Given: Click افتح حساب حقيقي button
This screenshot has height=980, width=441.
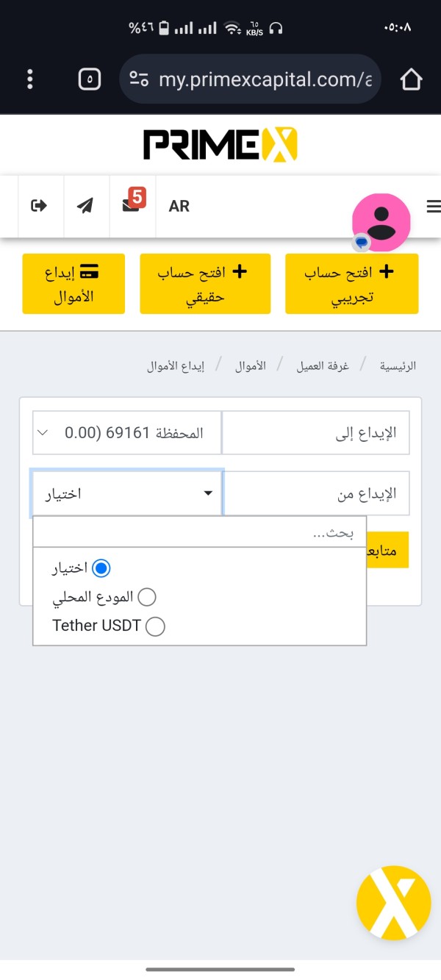Looking at the screenshot, I should coord(205,284).
